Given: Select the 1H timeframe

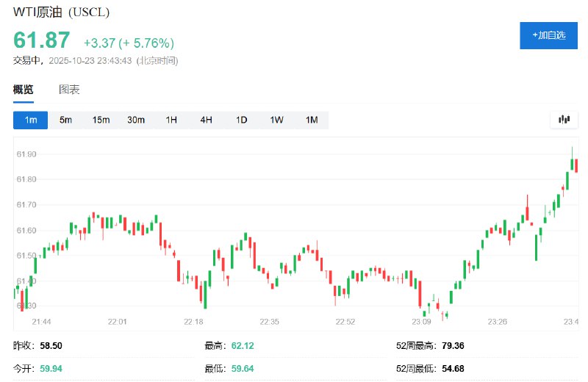Looking at the screenshot, I should (x=171, y=120).
